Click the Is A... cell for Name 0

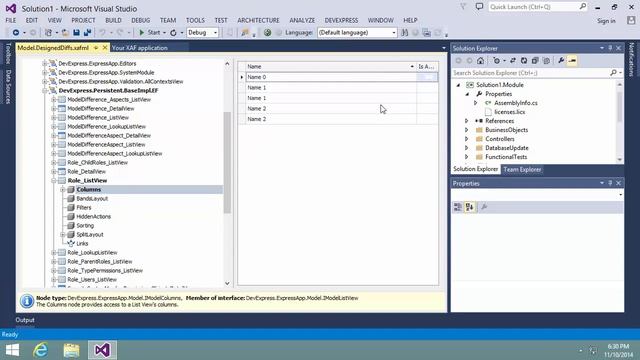(427, 77)
